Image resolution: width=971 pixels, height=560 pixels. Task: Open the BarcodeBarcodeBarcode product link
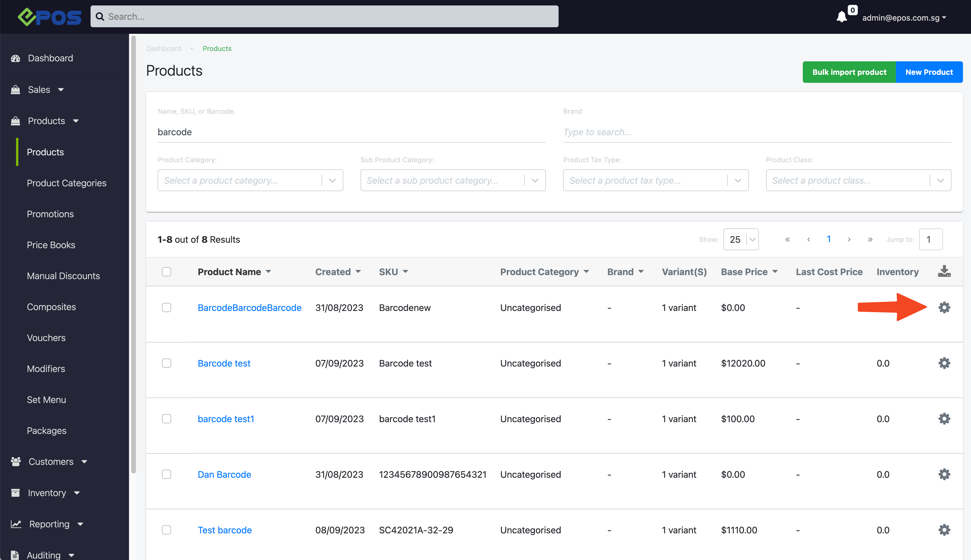pos(250,308)
